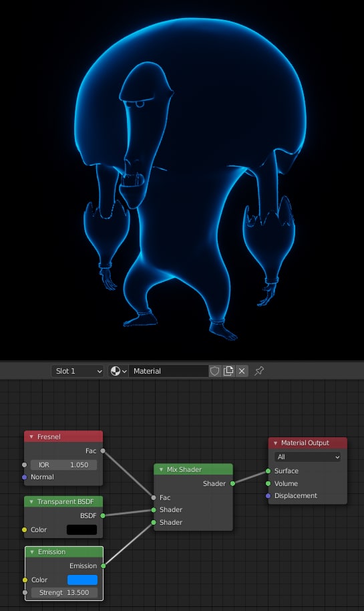Click the Mix Shader output socket

pos(232,483)
